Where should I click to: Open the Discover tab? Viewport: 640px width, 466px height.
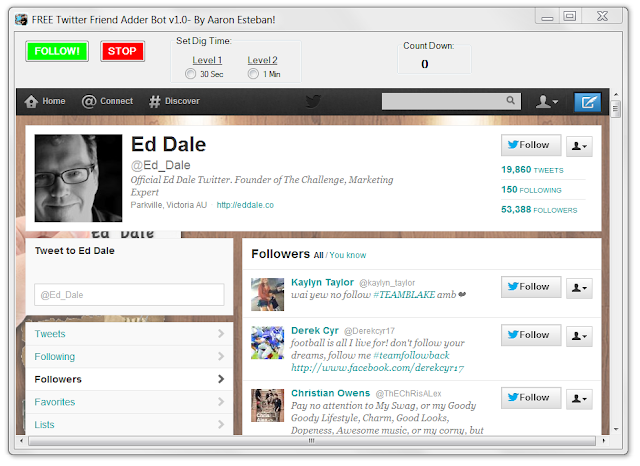[174, 101]
